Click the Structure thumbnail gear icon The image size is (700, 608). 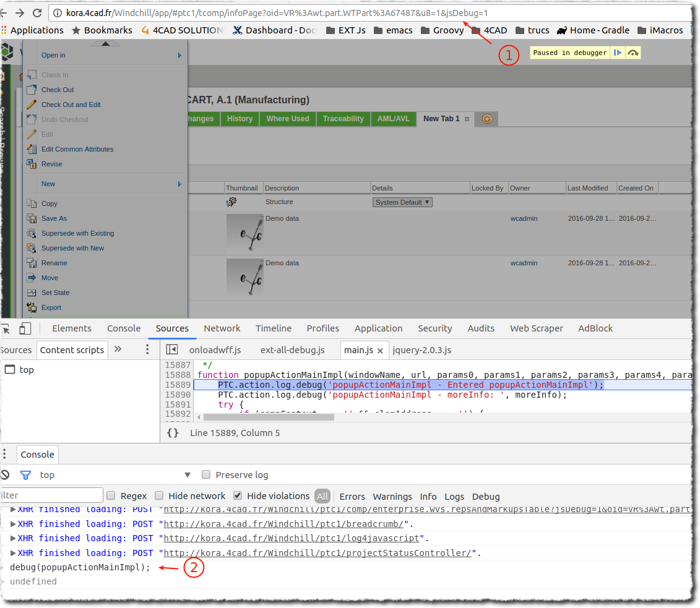pos(231,202)
